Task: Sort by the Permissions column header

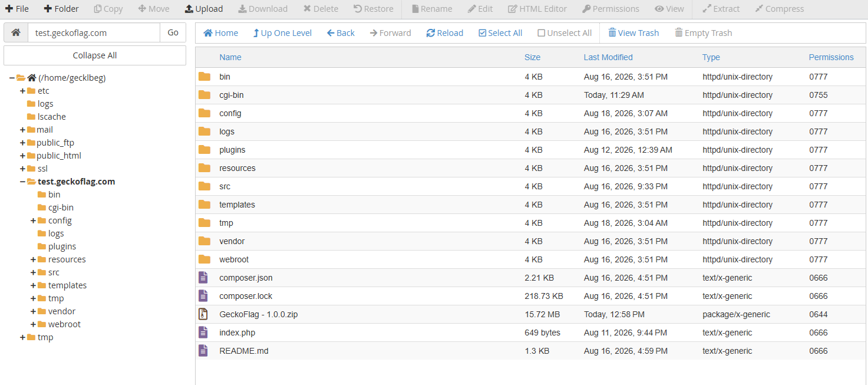Action: point(831,57)
